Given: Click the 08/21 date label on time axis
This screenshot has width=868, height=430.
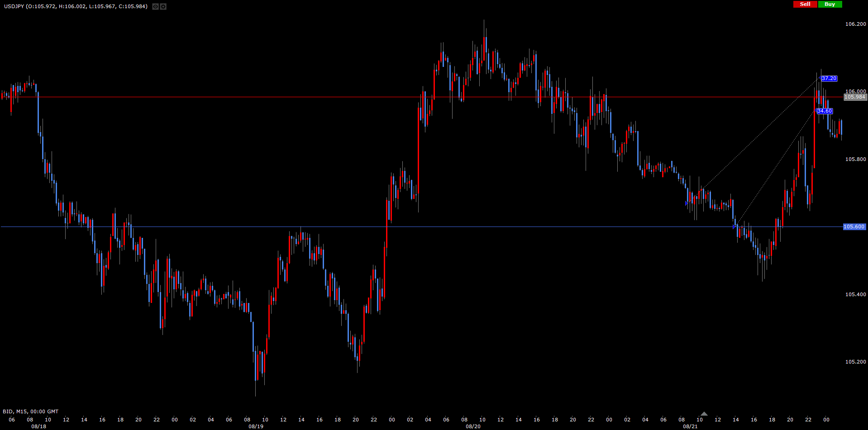Looking at the screenshot, I should coord(690,426).
